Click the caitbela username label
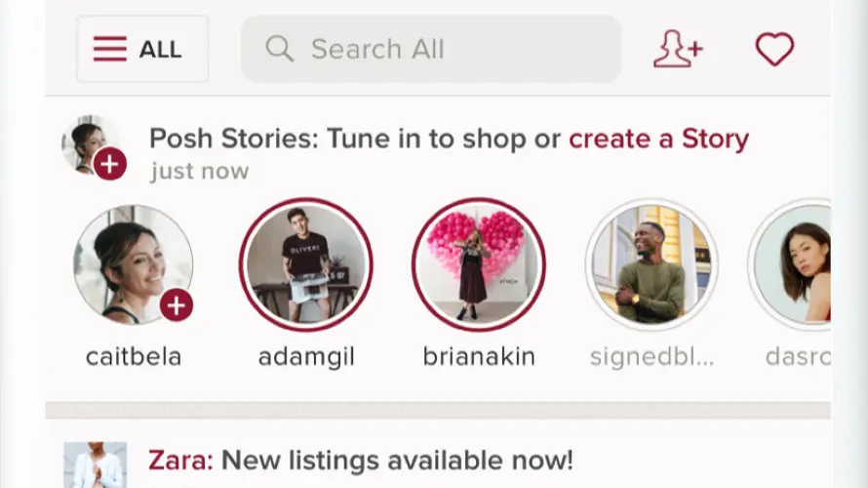The height and width of the screenshot is (488, 868). pyautogui.click(x=134, y=357)
